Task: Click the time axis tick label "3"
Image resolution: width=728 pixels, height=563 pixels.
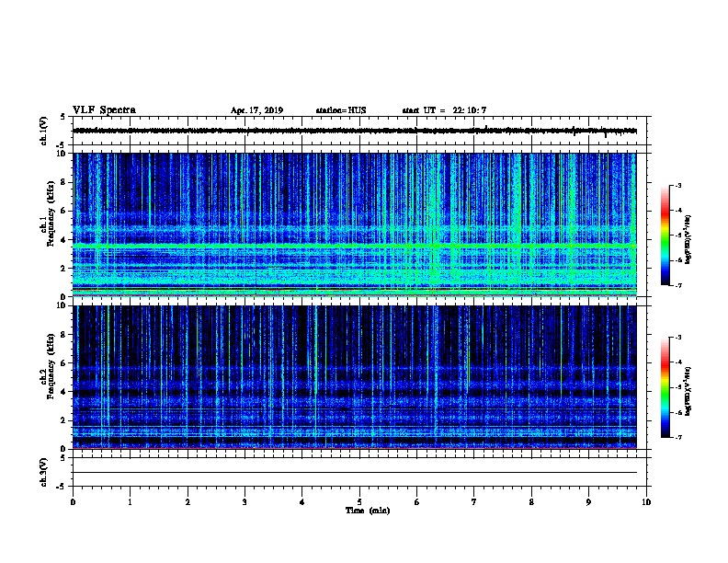Action: [x=245, y=502]
